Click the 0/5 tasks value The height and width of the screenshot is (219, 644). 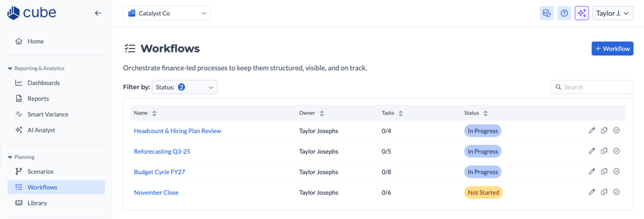(387, 151)
